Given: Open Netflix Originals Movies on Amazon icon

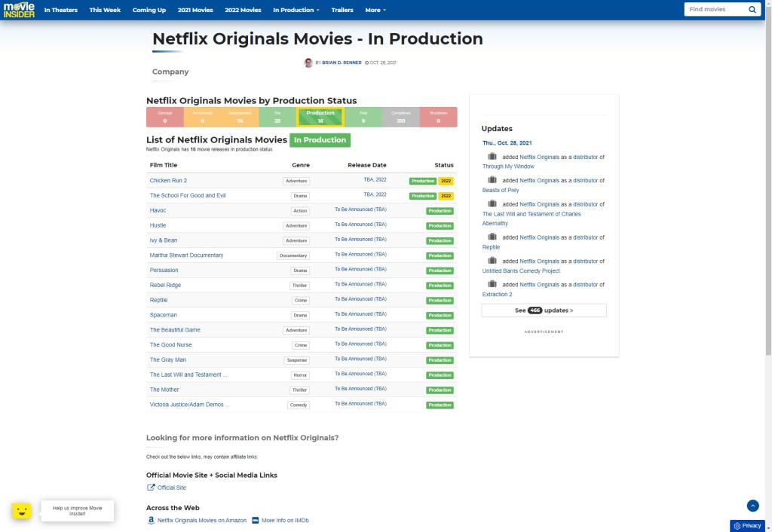Looking at the screenshot, I should [x=150, y=520].
